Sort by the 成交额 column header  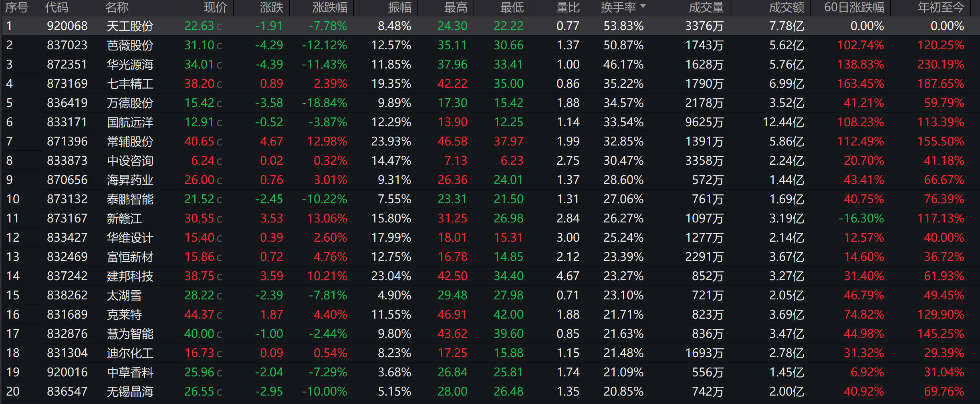pos(786,7)
